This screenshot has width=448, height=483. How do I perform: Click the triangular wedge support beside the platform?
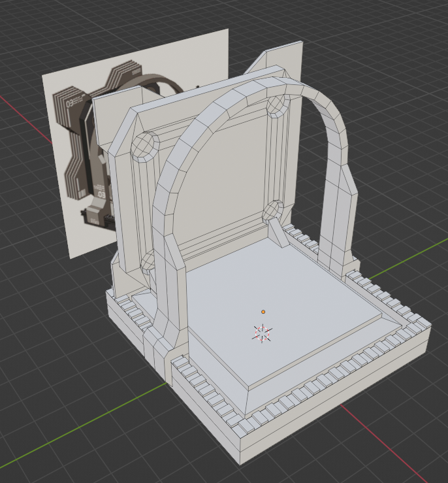[280, 234]
